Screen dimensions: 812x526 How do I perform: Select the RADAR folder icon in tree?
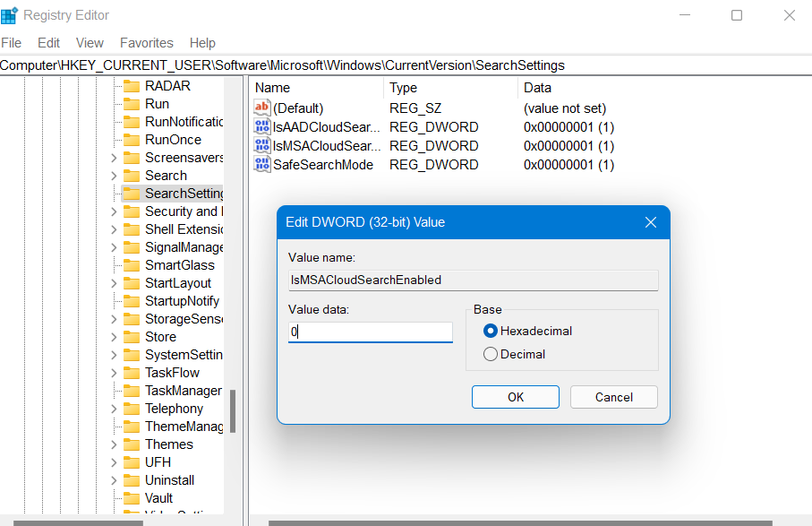(x=132, y=86)
